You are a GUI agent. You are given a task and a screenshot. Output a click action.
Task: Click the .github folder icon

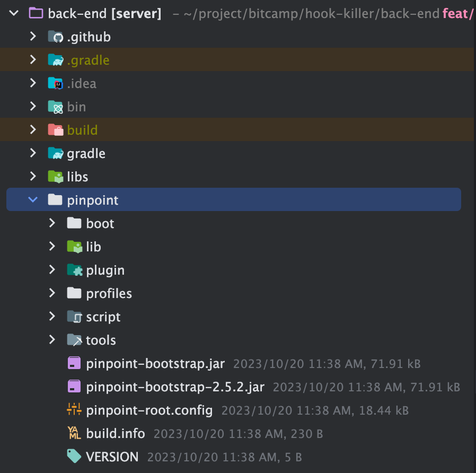coord(56,37)
